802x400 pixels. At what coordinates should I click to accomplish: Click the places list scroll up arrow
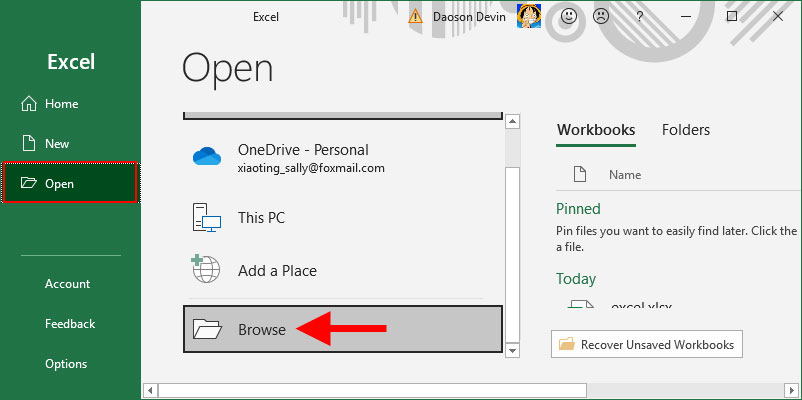(x=512, y=121)
